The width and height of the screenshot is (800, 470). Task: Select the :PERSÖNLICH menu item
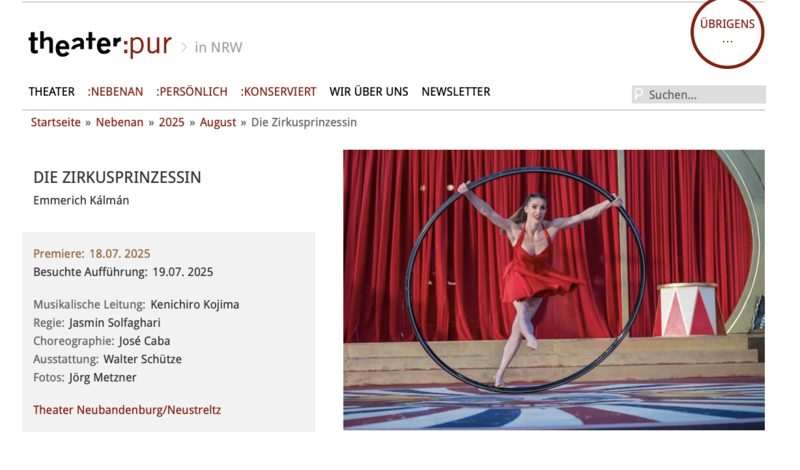pos(192,92)
